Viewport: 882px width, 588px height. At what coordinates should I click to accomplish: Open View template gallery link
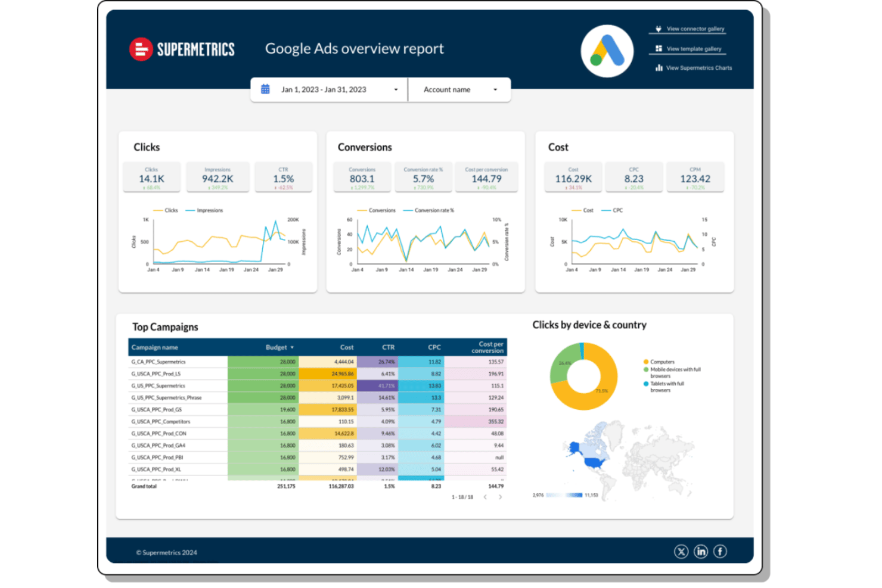(x=694, y=49)
